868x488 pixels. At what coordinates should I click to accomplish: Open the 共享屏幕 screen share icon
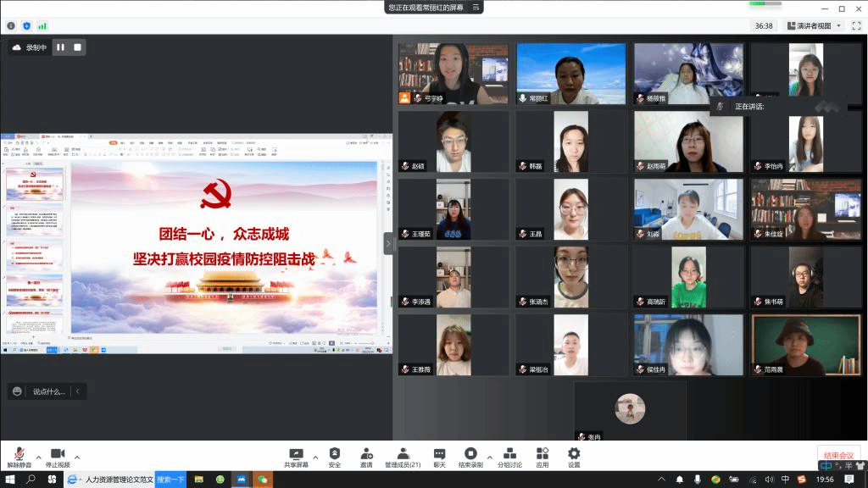click(296, 454)
